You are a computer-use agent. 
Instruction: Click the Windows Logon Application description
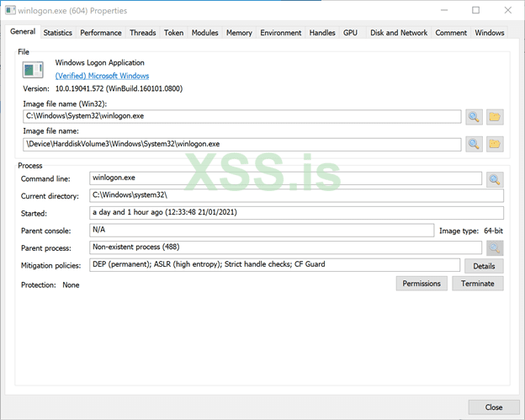coord(100,62)
